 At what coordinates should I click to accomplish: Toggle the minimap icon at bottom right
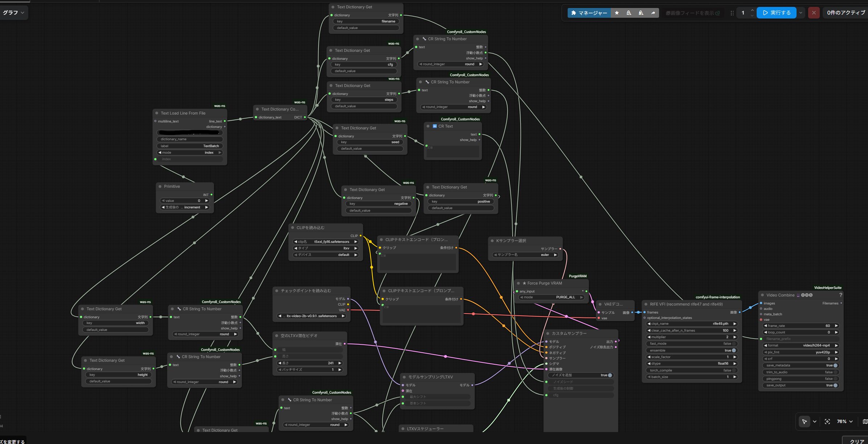point(865,422)
